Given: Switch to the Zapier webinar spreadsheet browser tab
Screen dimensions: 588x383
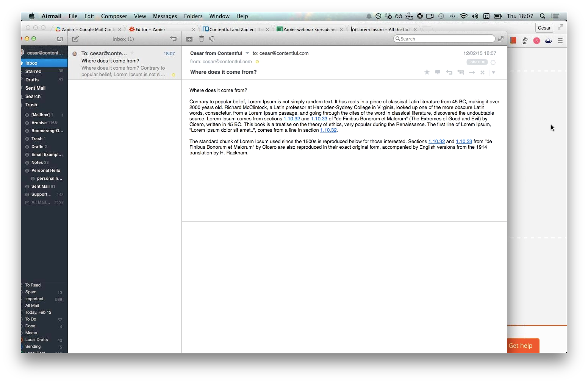Looking at the screenshot, I should click(310, 29).
